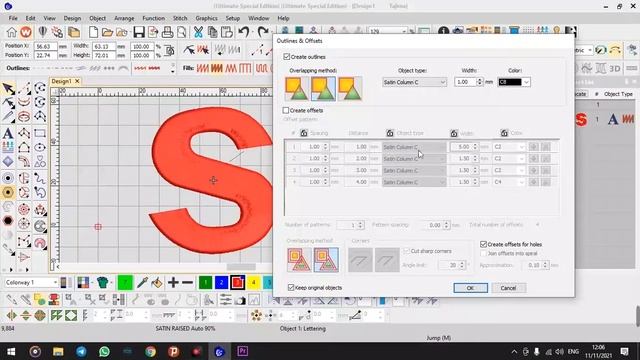Open WhatsApp from taskbar
Viewport: 640px width, 360px height.
tap(104, 351)
